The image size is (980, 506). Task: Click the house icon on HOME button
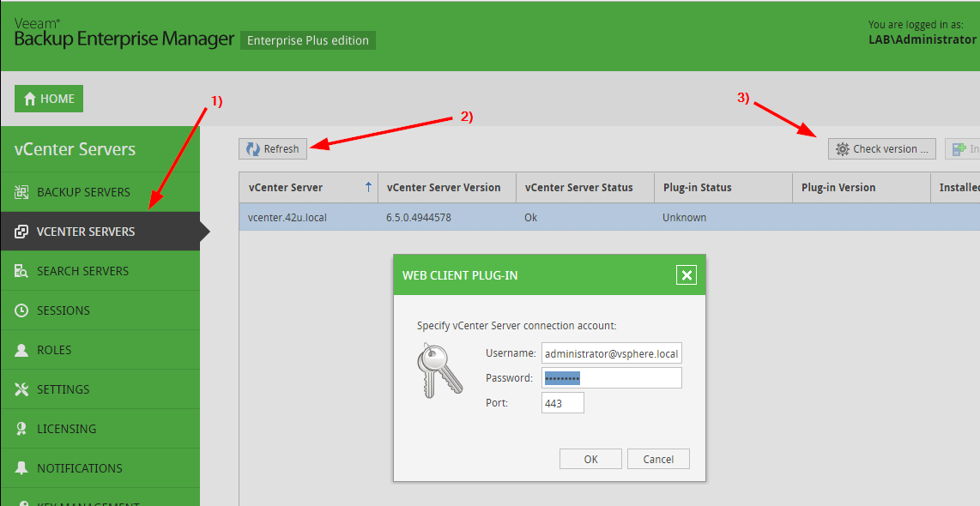point(29,99)
